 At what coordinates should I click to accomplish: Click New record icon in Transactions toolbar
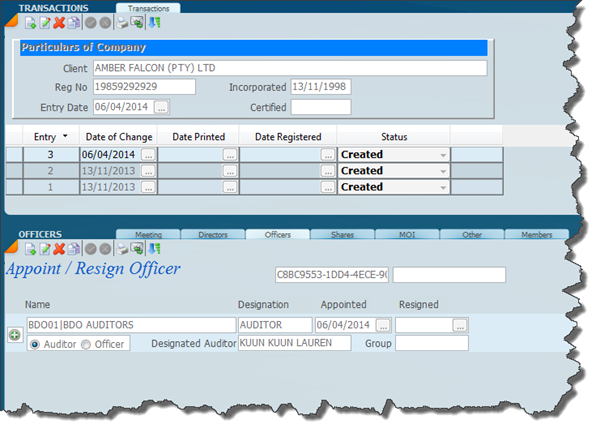[x=28, y=22]
